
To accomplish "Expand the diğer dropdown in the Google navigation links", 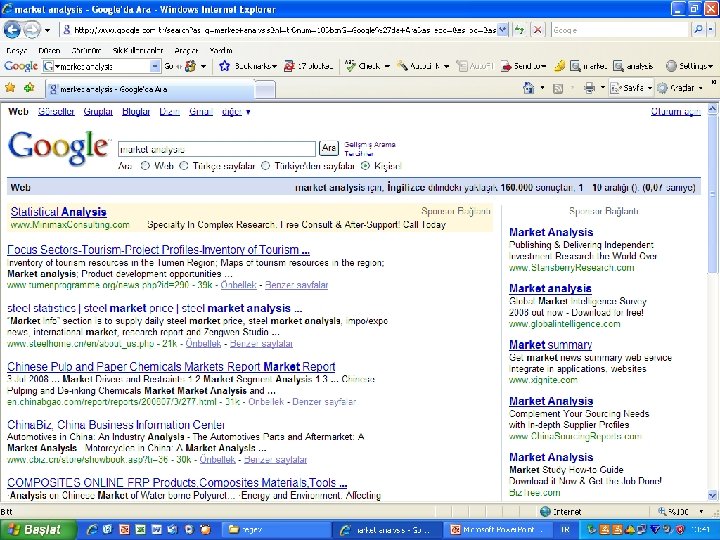I will coord(248,112).
